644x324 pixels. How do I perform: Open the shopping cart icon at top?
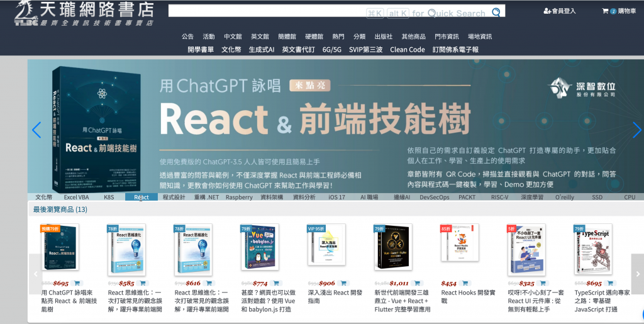tap(605, 11)
